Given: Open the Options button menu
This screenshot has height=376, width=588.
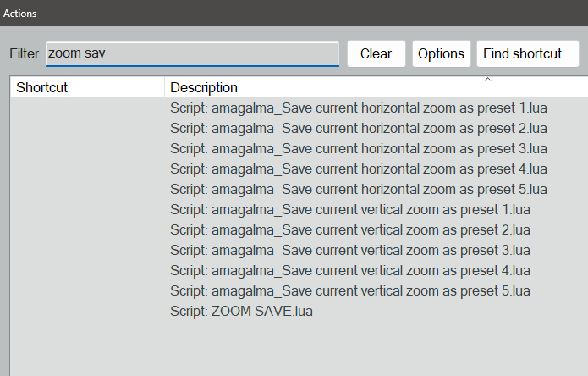Looking at the screenshot, I should pyautogui.click(x=441, y=53).
